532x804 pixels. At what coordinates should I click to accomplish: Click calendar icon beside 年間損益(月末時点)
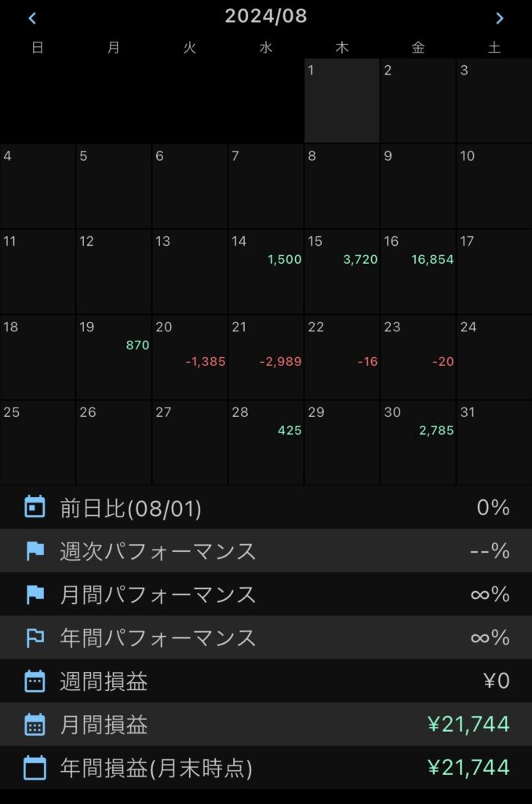[35, 767]
